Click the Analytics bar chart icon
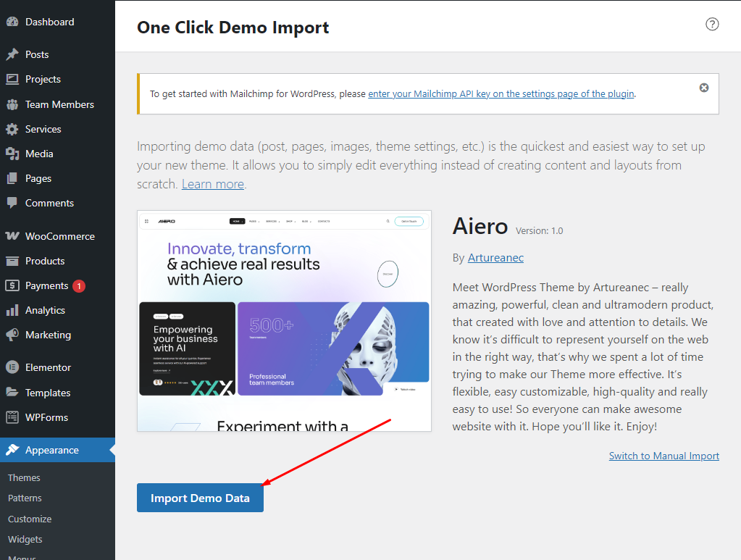This screenshot has width=741, height=560. (12, 310)
